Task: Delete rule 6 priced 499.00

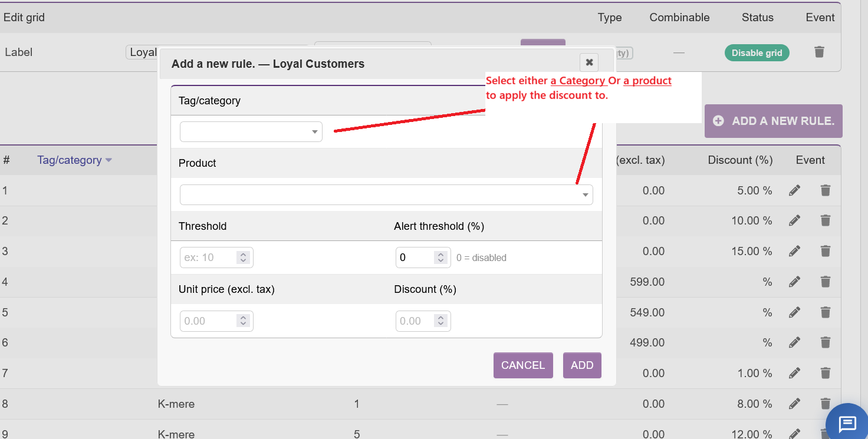Action: point(826,342)
